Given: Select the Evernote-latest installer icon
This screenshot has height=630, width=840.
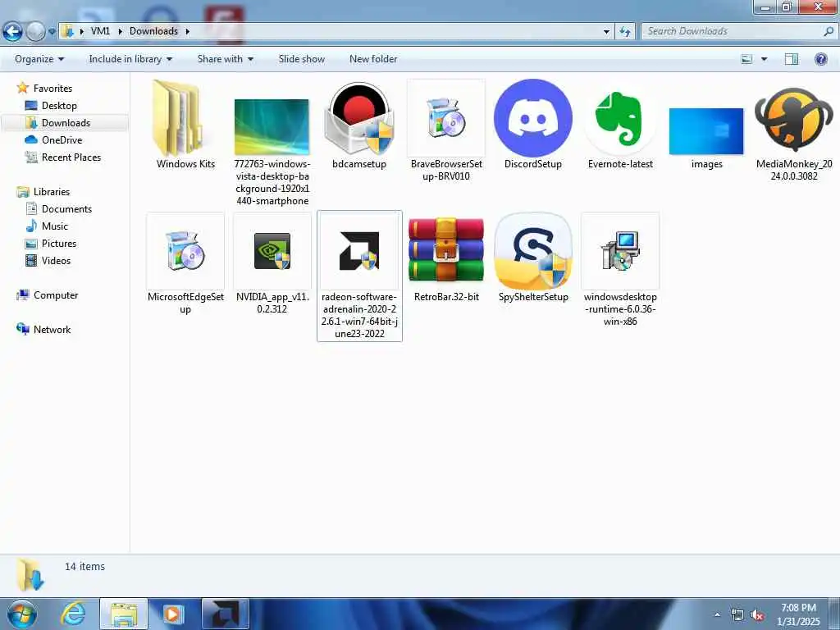Looking at the screenshot, I should click(620, 118).
